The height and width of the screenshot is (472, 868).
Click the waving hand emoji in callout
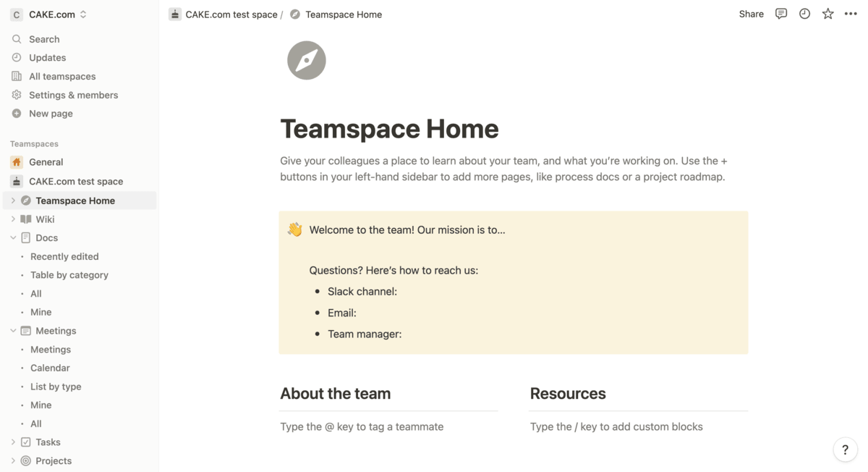click(294, 229)
